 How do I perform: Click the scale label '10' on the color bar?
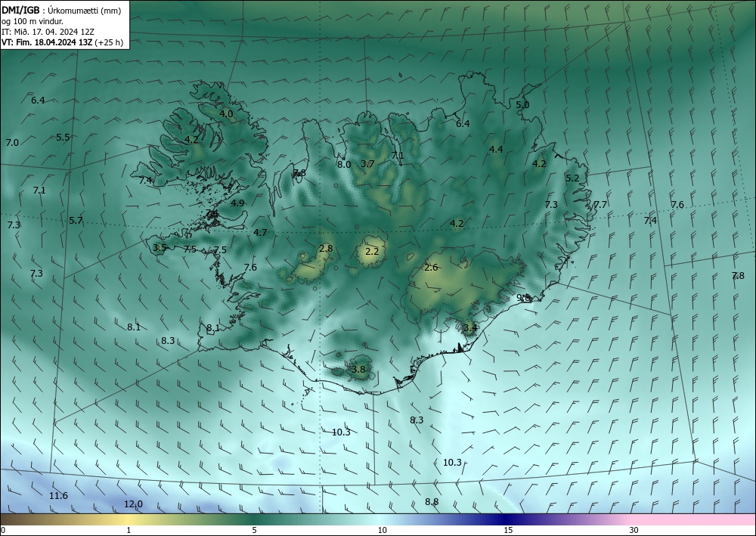(382, 531)
